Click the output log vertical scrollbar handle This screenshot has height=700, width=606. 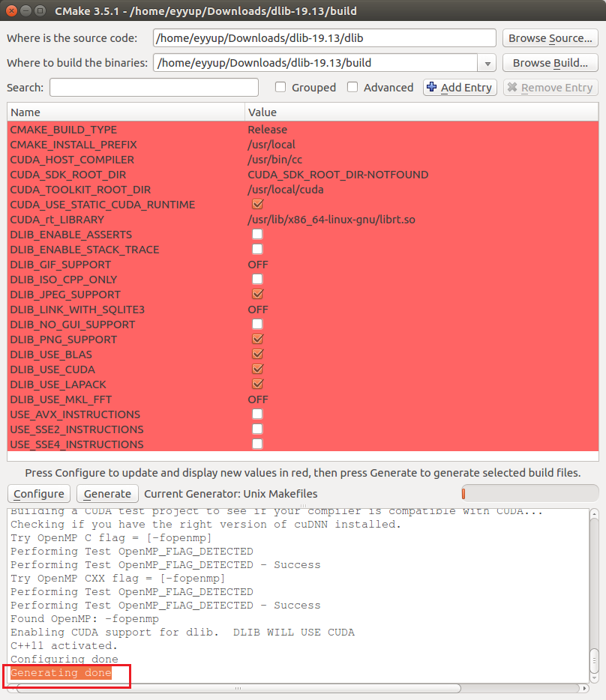tap(594, 661)
